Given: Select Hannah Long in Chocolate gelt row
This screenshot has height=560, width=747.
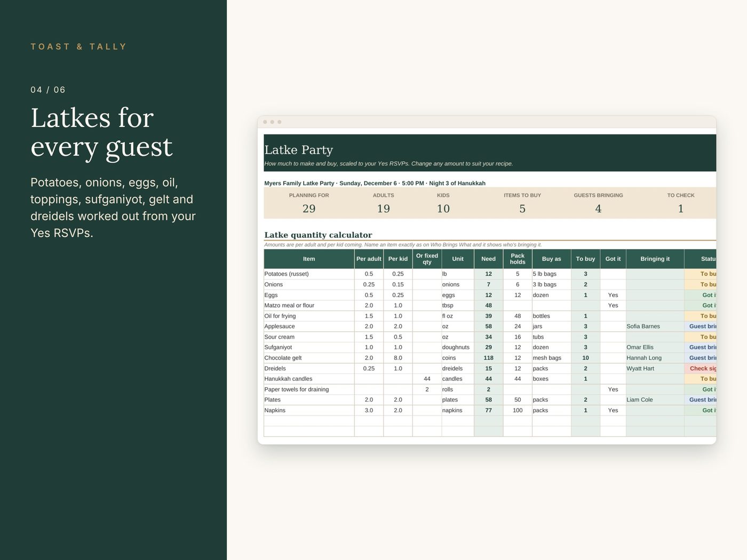Looking at the screenshot, I should [655, 358].
